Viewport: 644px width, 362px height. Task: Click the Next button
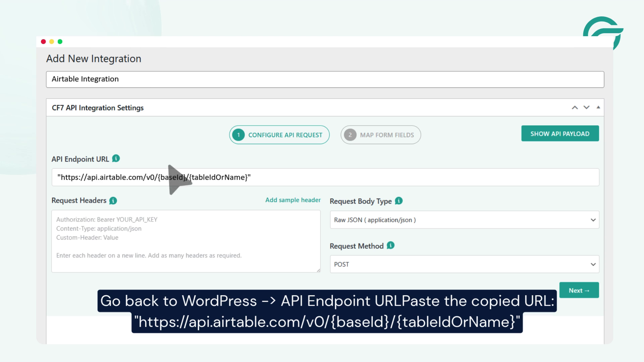[579, 290]
